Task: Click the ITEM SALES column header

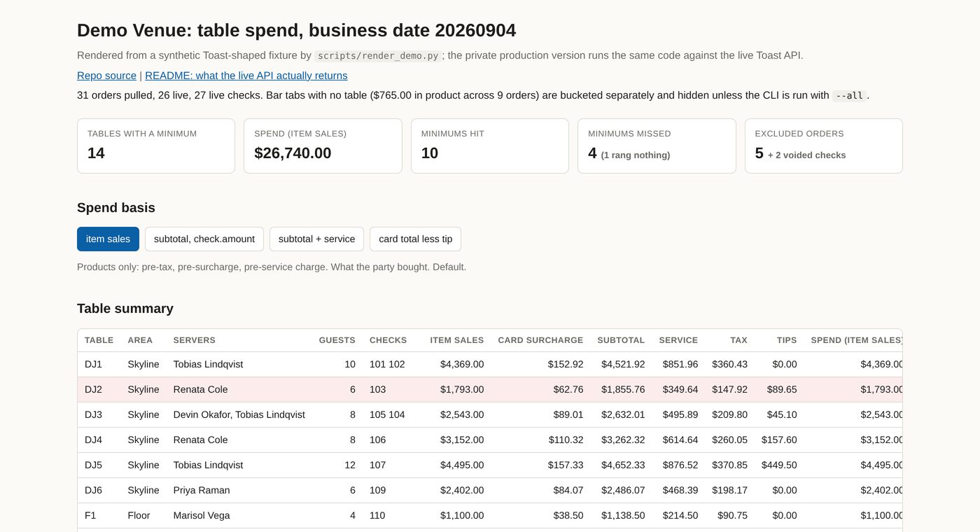Action: (457, 340)
